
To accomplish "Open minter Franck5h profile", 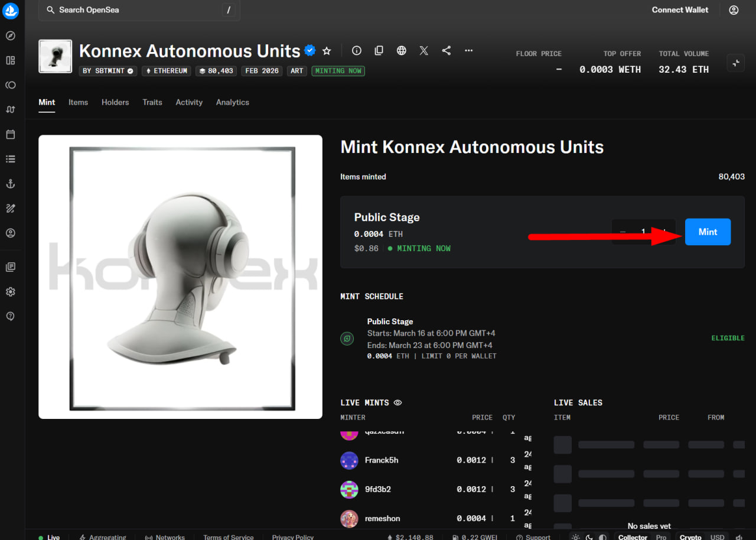I will [x=382, y=460].
